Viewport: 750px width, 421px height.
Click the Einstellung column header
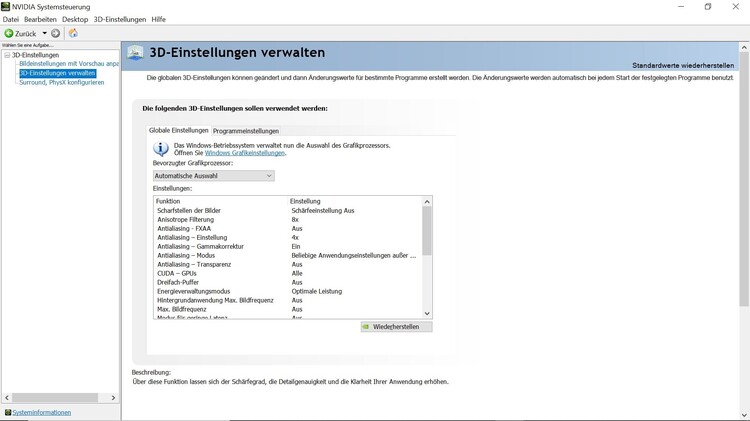(x=355, y=201)
